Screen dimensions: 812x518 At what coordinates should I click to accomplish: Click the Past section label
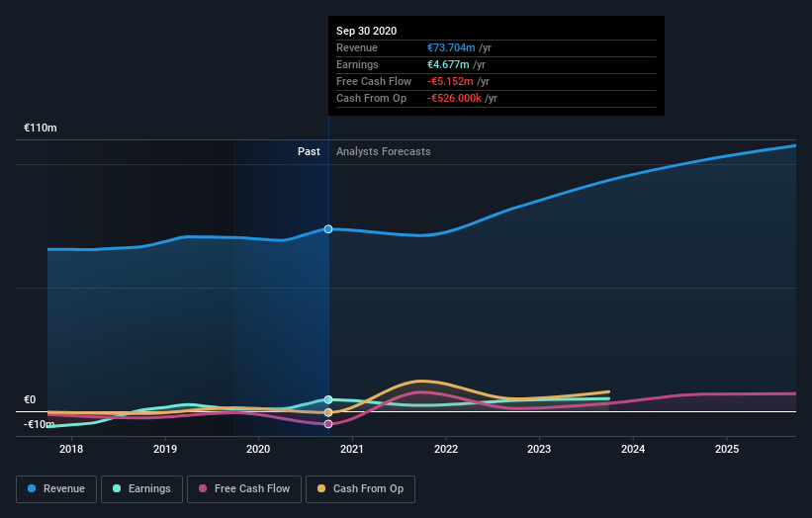(x=309, y=151)
